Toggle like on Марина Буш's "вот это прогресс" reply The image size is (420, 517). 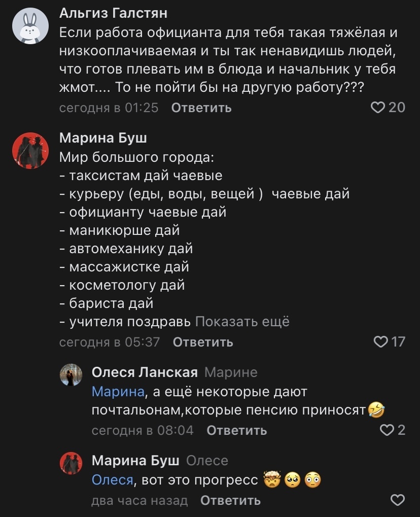coord(398,500)
